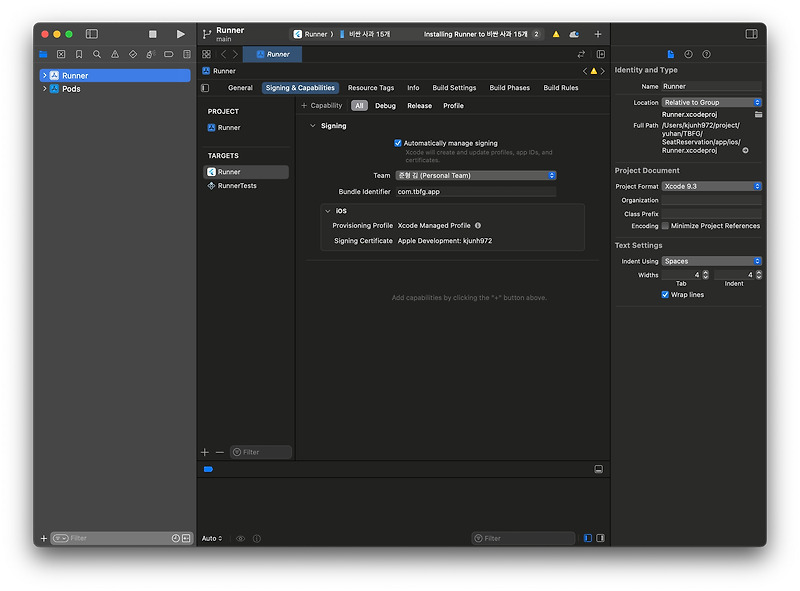Expand the Pods project tree item
The height and width of the screenshot is (591, 800).
[45, 89]
